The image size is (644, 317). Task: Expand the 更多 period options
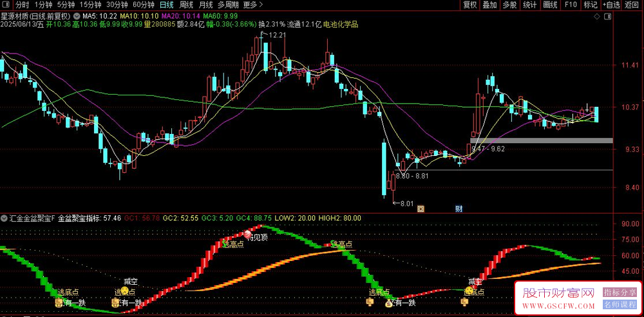coord(252,5)
